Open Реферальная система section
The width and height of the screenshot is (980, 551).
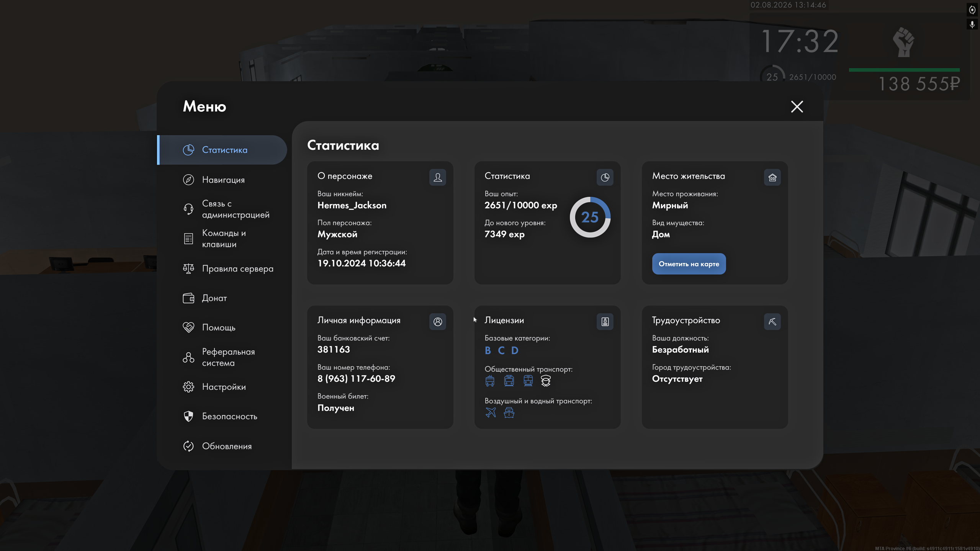point(222,357)
